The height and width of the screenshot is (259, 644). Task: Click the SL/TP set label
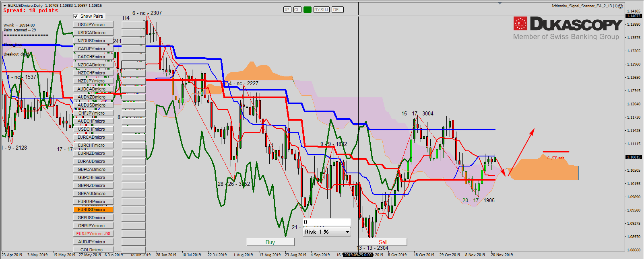pyautogui.click(x=555, y=158)
